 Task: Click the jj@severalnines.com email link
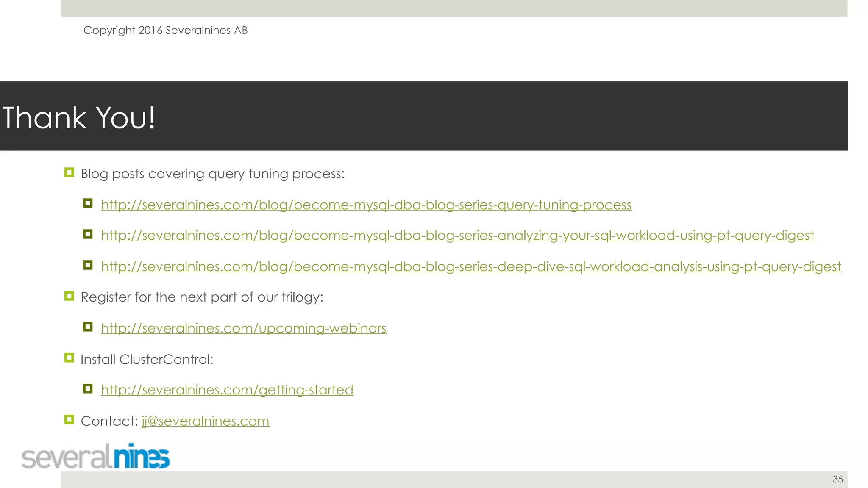(206, 421)
